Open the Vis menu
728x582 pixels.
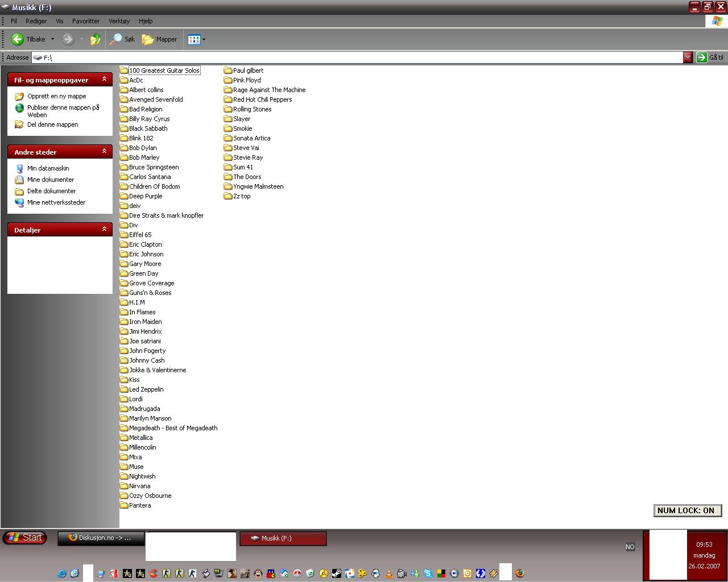tap(60, 21)
